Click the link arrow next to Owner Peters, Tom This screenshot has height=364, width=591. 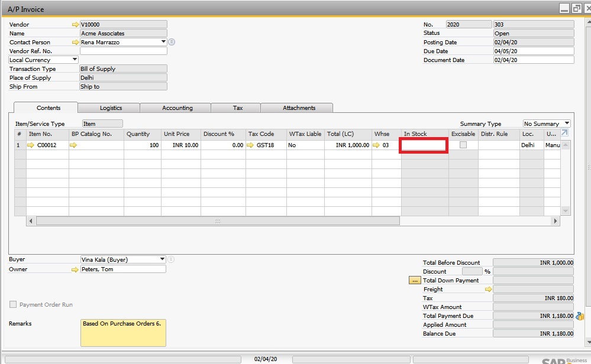73,269
